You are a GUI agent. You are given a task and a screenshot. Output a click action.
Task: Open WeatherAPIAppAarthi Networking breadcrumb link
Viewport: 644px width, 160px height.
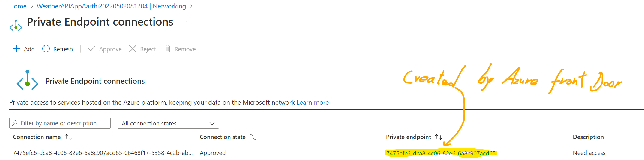click(111, 6)
